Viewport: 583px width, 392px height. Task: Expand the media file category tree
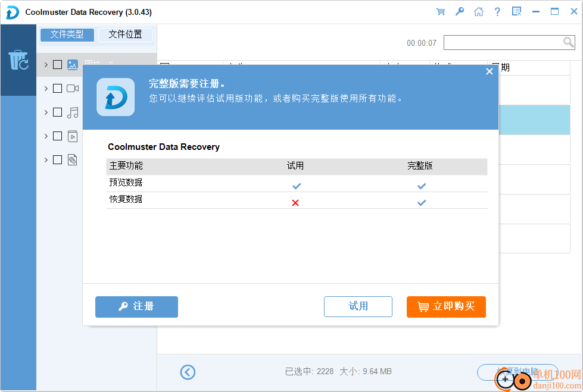(46, 136)
